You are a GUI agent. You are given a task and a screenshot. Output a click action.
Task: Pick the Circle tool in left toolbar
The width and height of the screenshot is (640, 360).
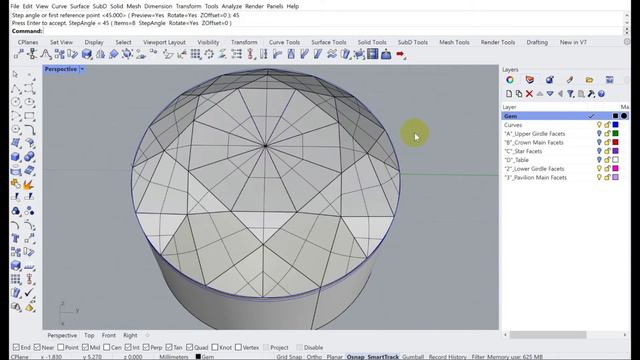click(16, 102)
